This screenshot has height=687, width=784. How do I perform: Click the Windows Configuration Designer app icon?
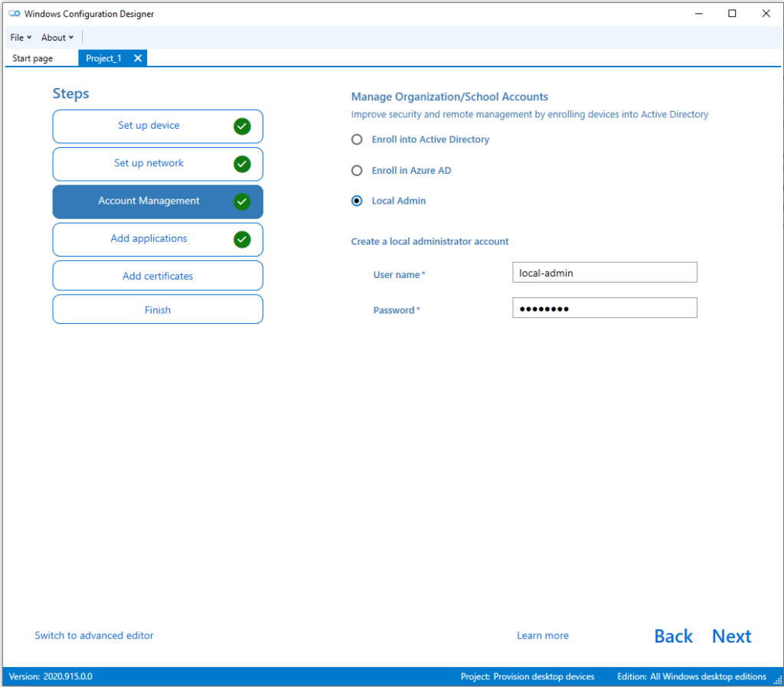coord(14,14)
